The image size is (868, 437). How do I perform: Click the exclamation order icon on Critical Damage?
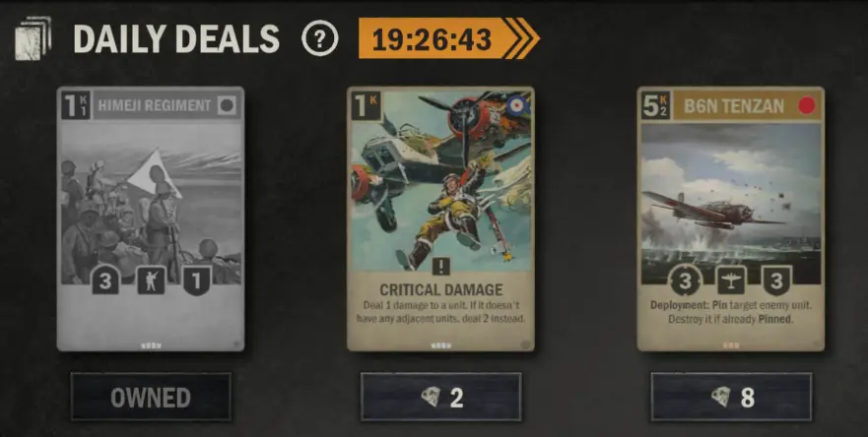(x=440, y=267)
